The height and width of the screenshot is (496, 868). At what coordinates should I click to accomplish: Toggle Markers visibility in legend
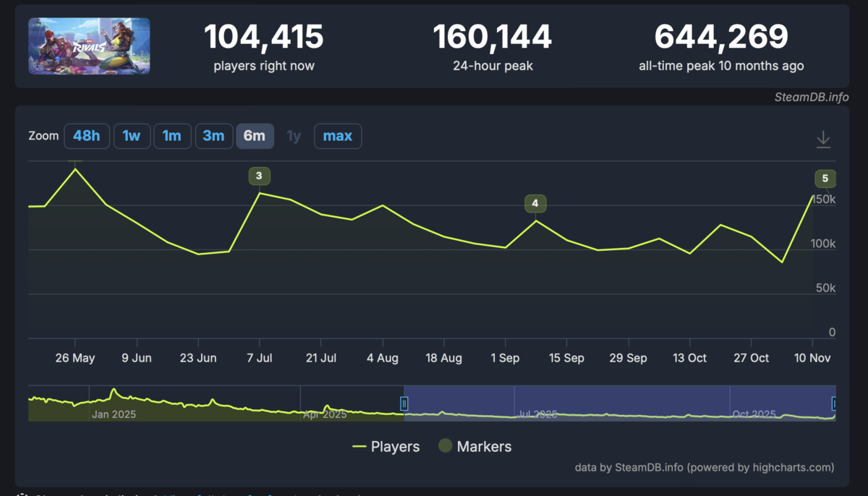[x=475, y=447]
